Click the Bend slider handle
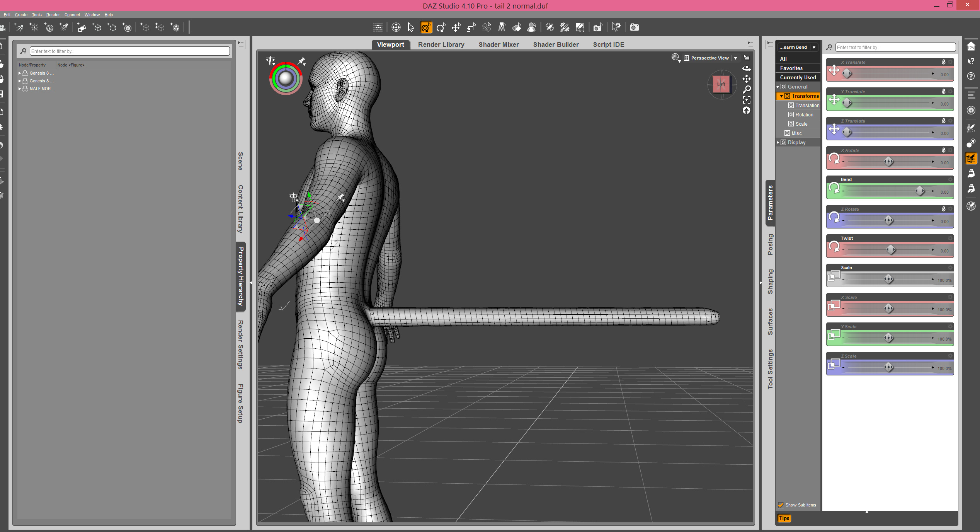980x532 pixels. click(x=920, y=191)
